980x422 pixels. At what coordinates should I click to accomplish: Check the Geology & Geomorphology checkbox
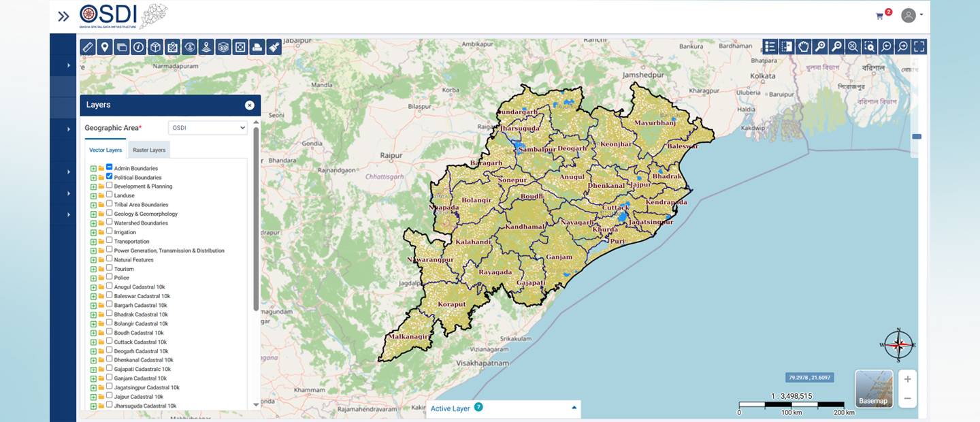109,213
